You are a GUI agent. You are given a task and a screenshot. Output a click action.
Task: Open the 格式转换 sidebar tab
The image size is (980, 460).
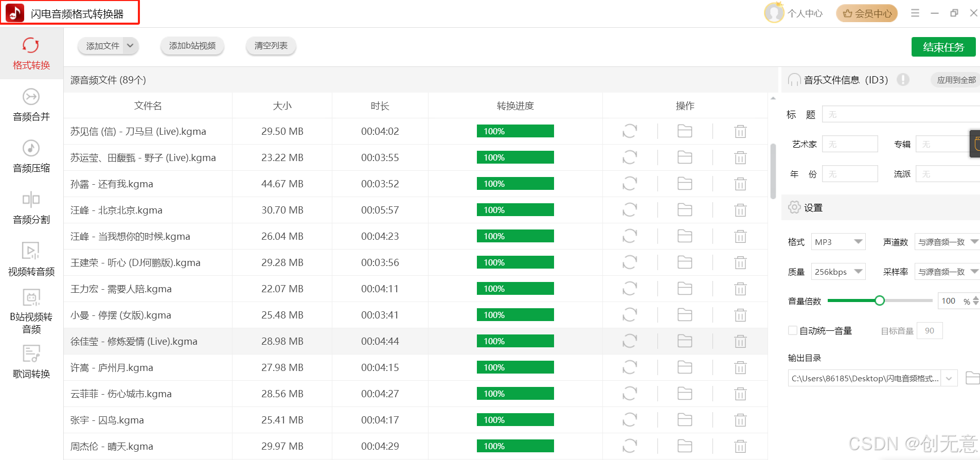click(31, 54)
